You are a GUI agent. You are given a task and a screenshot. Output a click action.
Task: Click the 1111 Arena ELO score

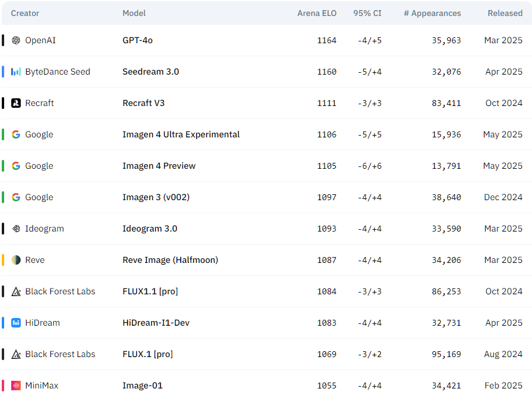pos(327,103)
